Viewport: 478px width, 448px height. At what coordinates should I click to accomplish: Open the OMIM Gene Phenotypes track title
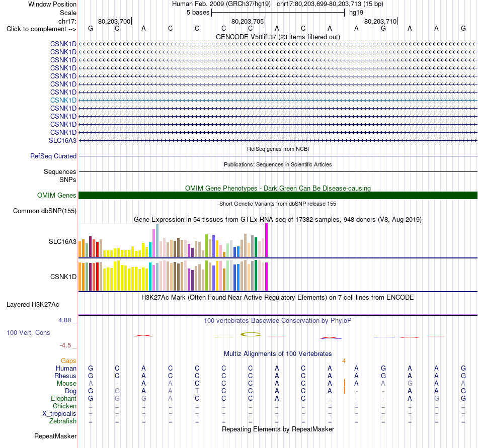point(278,188)
